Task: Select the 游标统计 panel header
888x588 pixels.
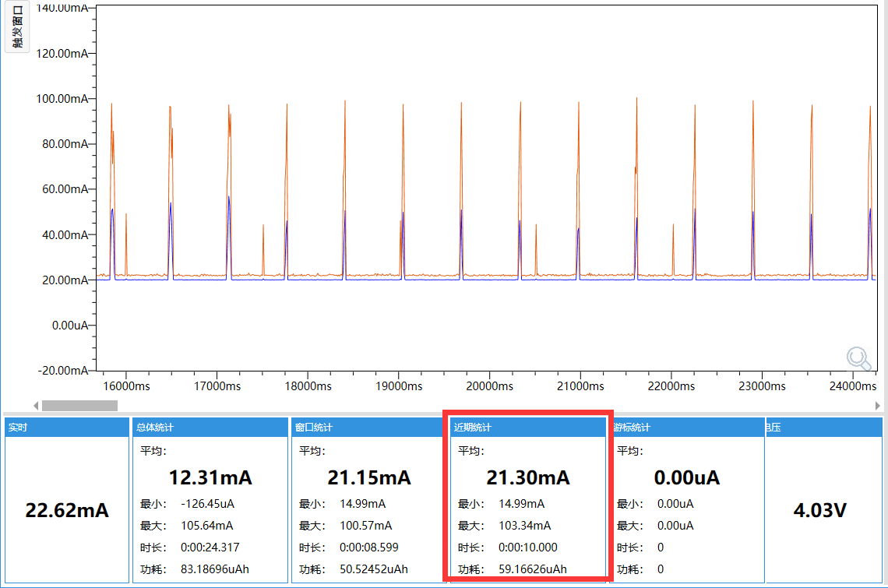Action: 689,427
